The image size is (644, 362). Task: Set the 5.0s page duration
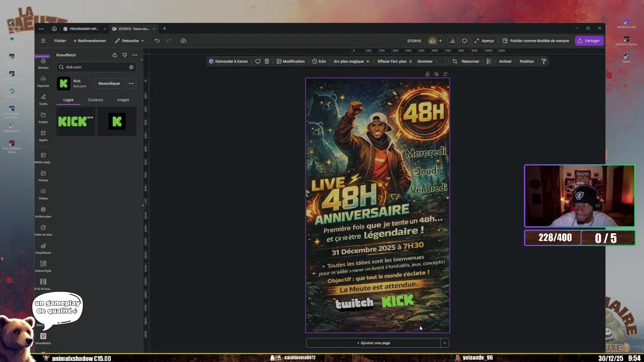(x=319, y=61)
